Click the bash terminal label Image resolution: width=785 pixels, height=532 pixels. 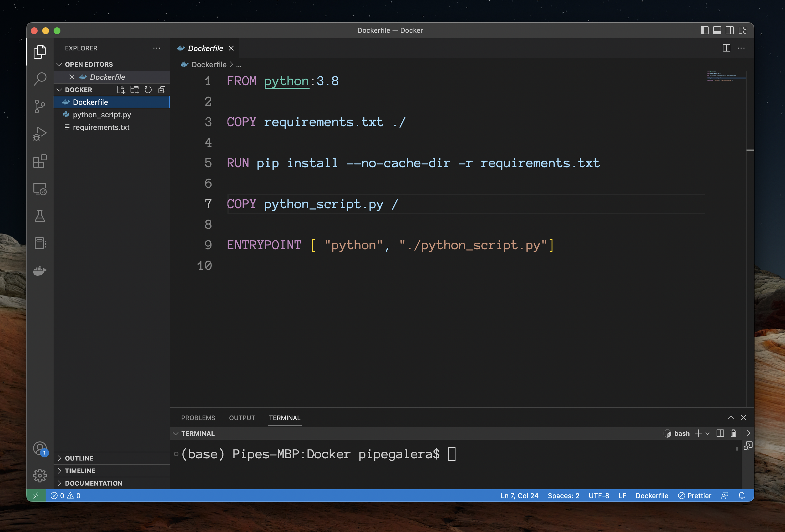[677, 433]
